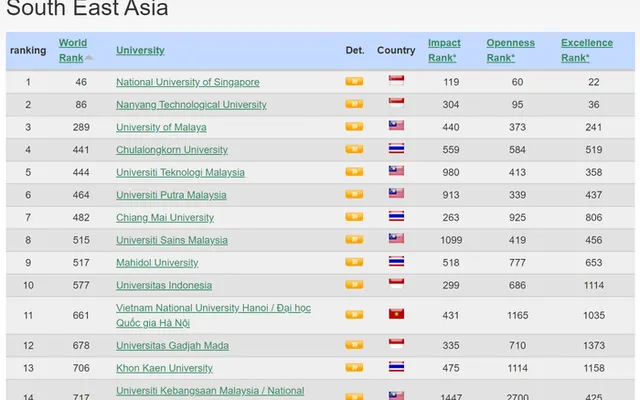Viewport: 640px width, 400px height.
Task: Open details icon for Universiti Putra Malaysia
Action: click(x=354, y=194)
